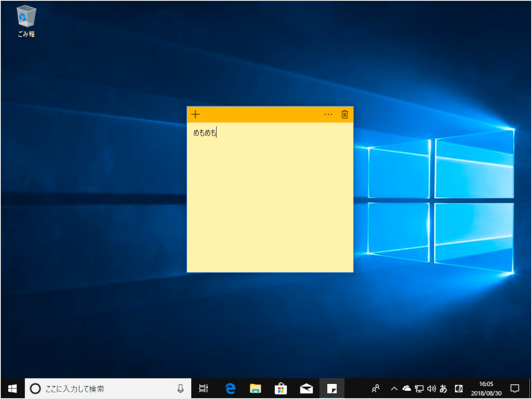Viewport: 532px width, 399px height.
Task: Select the Sticky Notes taskbar icon
Action: [332, 389]
